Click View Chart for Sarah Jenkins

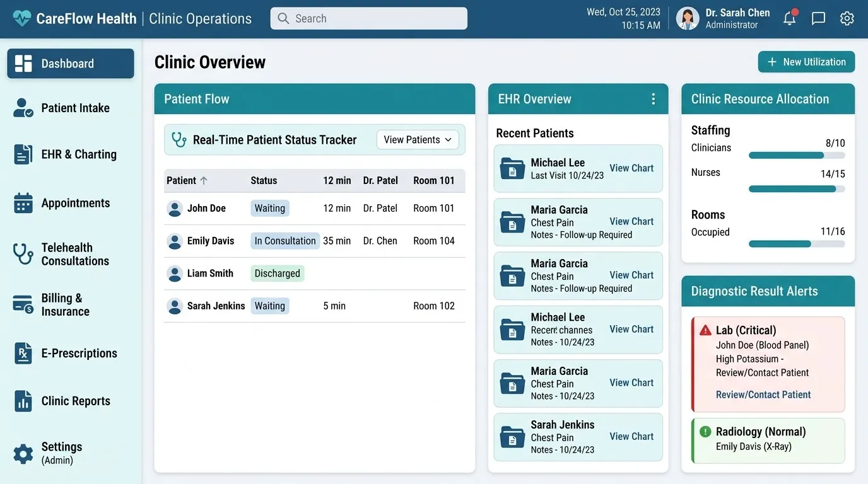click(x=631, y=436)
